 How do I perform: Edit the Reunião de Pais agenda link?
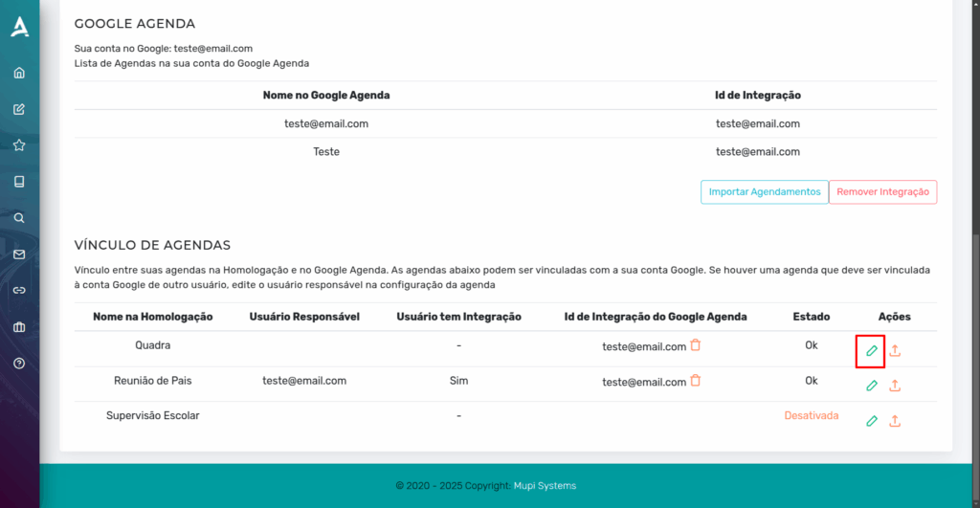coord(872,386)
